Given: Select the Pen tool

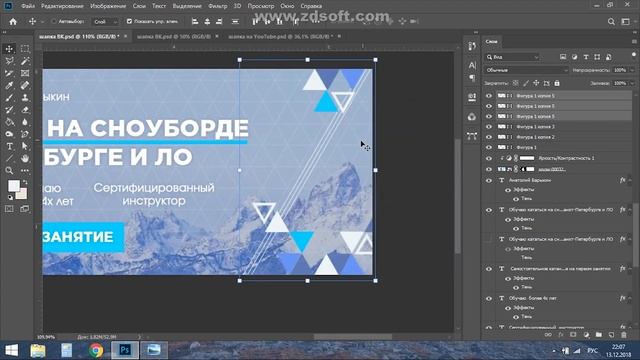Looking at the screenshot, I should (x=25, y=134).
